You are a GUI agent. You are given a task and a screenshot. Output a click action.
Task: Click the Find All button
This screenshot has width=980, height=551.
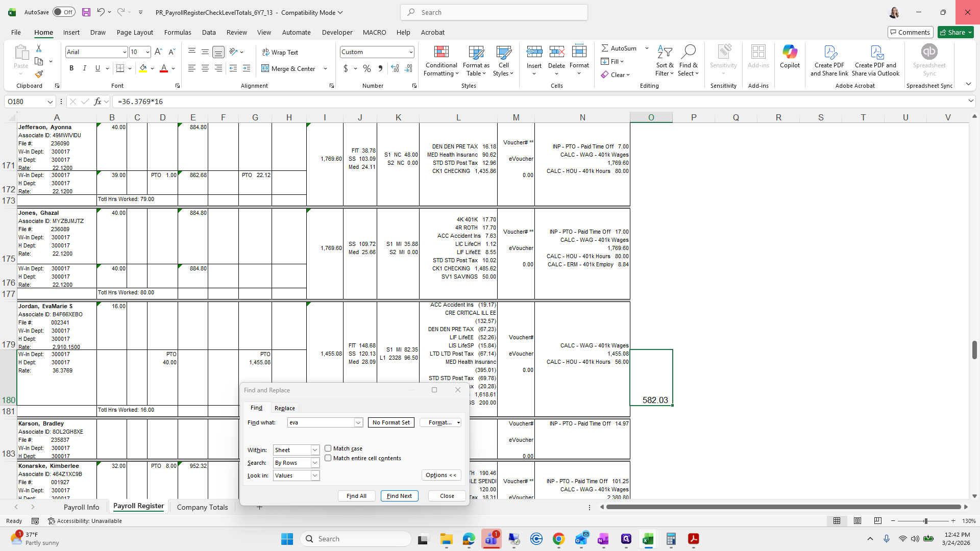click(x=356, y=496)
